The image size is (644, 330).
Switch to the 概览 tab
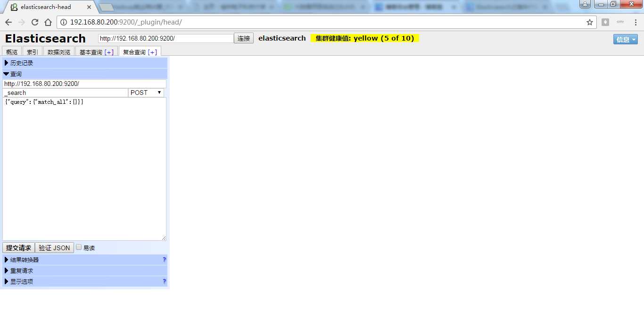(12, 52)
